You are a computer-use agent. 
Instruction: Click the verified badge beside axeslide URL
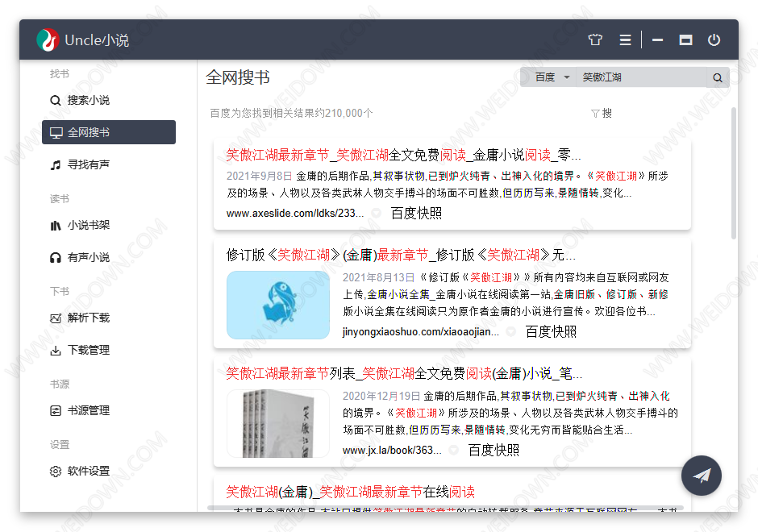pyautogui.click(x=376, y=213)
